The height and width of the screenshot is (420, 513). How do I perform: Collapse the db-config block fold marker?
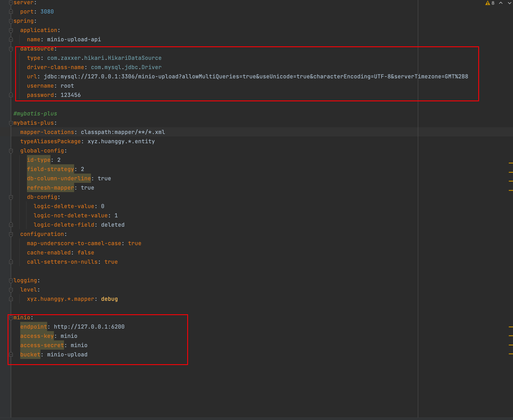pyautogui.click(x=11, y=197)
